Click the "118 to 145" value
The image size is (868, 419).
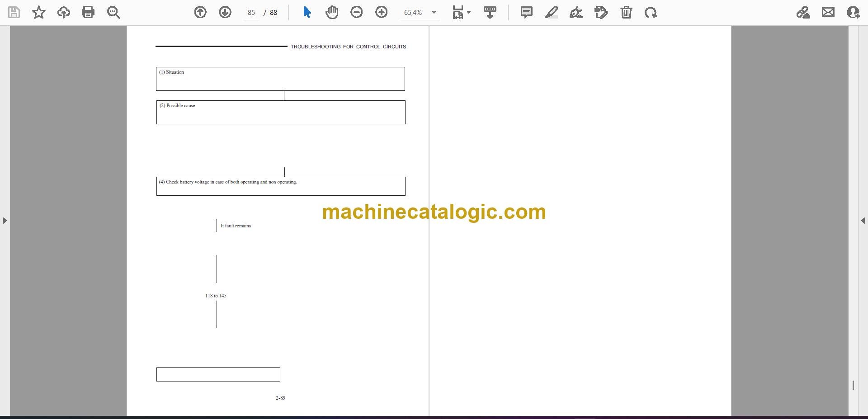[216, 296]
